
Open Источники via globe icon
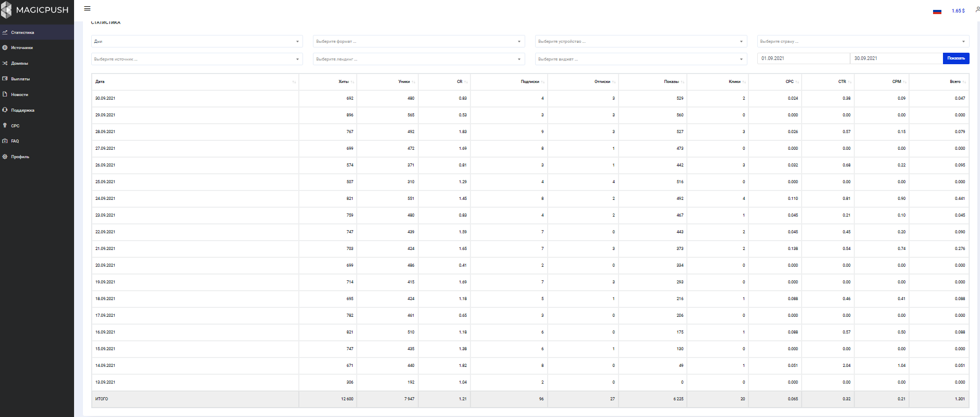point(5,47)
